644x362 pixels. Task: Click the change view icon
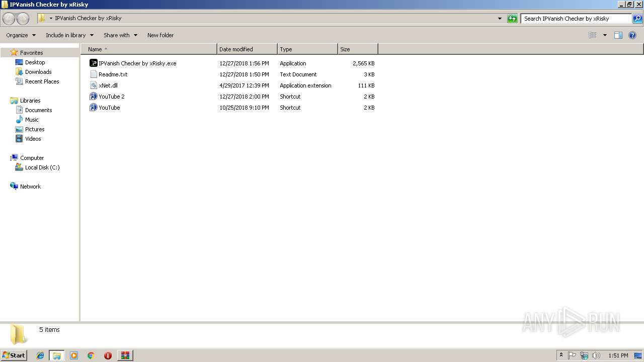pos(593,35)
